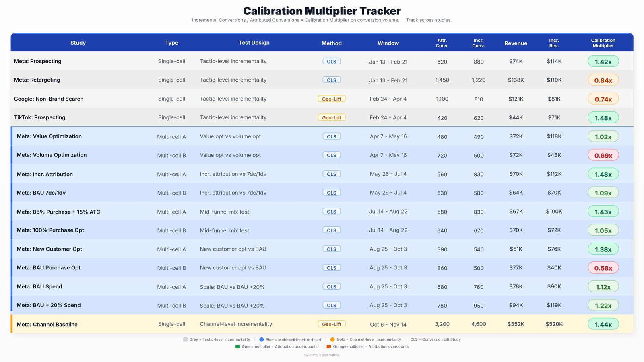Screen dimensions: 644x362
Task: Click the orange multiplier legend swatch
Action: tap(329, 346)
